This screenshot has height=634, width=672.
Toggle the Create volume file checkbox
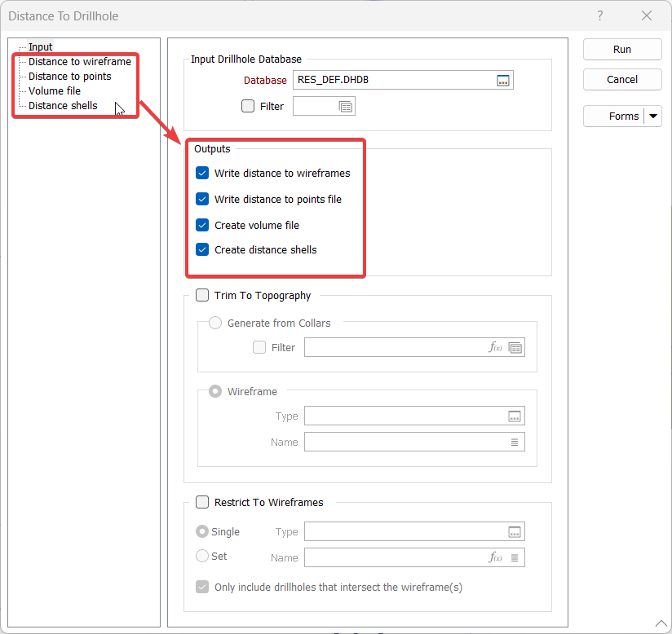coord(202,225)
